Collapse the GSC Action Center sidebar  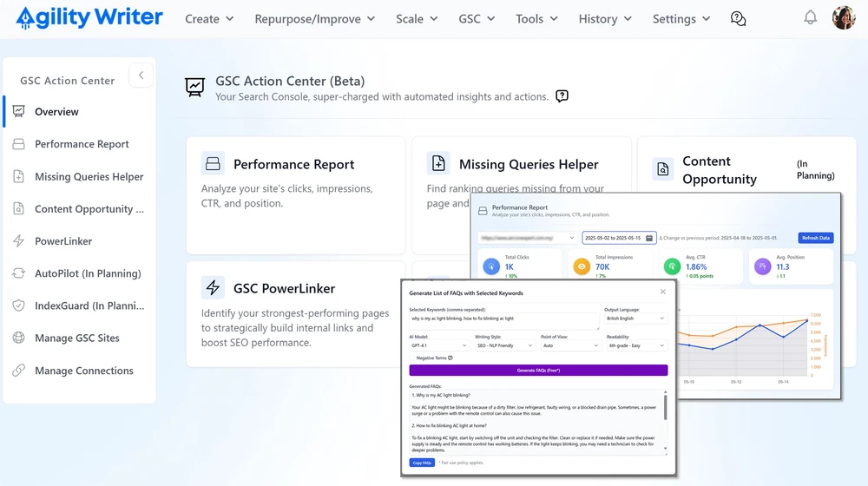click(x=141, y=76)
